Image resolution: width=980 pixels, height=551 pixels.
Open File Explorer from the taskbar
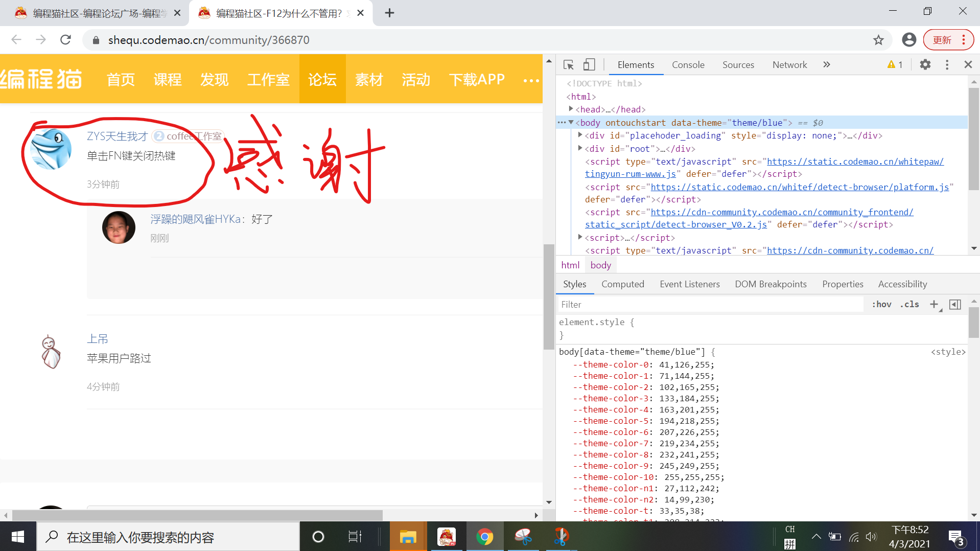point(408,537)
